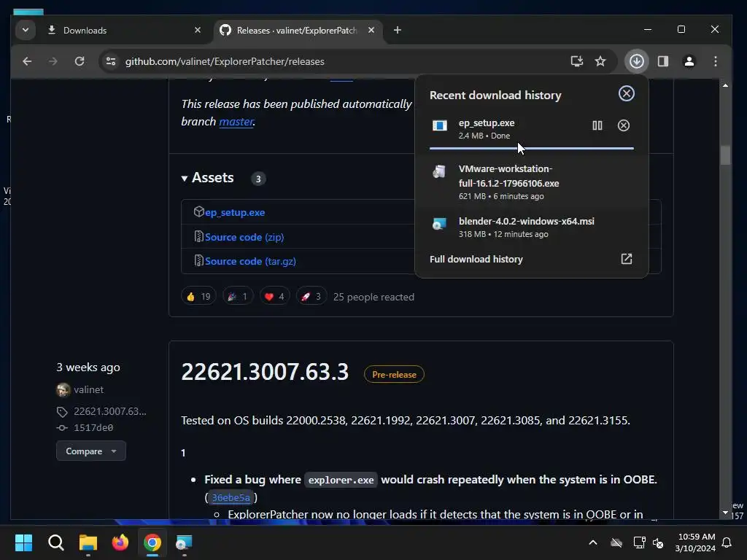Go back to previous page

point(27,61)
